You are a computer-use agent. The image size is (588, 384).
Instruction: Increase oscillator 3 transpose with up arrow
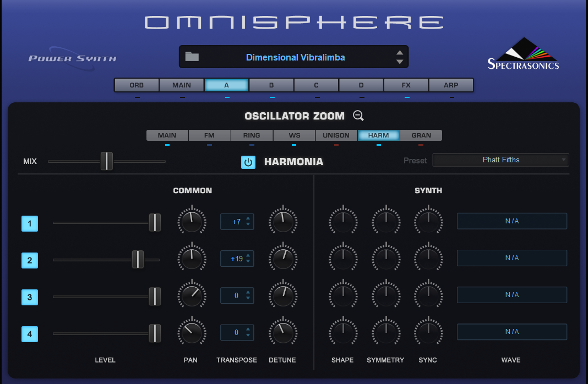pyautogui.click(x=248, y=292)
